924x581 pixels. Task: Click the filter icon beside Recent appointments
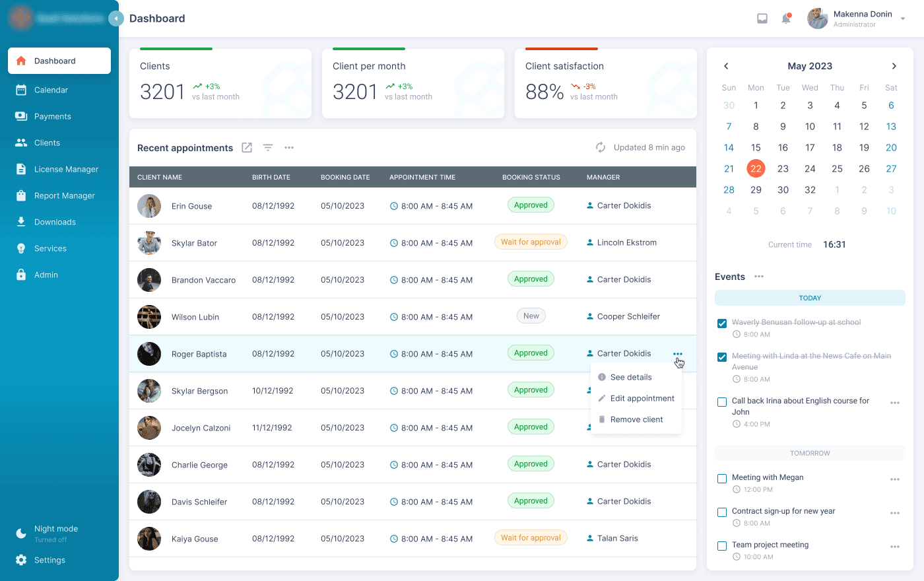(268, 148)
